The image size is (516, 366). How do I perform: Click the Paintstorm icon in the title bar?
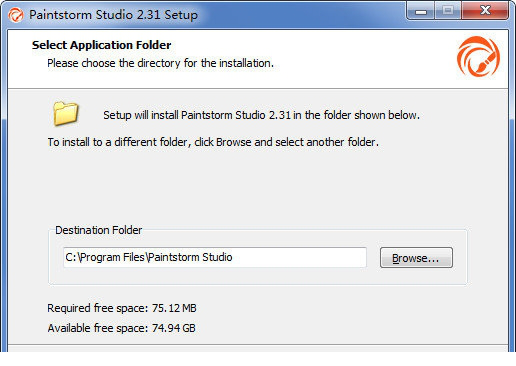tap(16, 15)
